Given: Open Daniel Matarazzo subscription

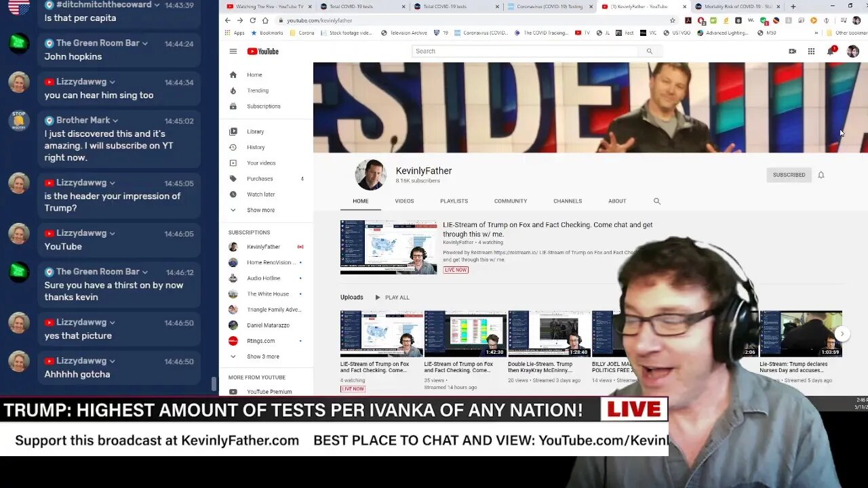Looking at the screenshot, I should [x=266, y=325].
